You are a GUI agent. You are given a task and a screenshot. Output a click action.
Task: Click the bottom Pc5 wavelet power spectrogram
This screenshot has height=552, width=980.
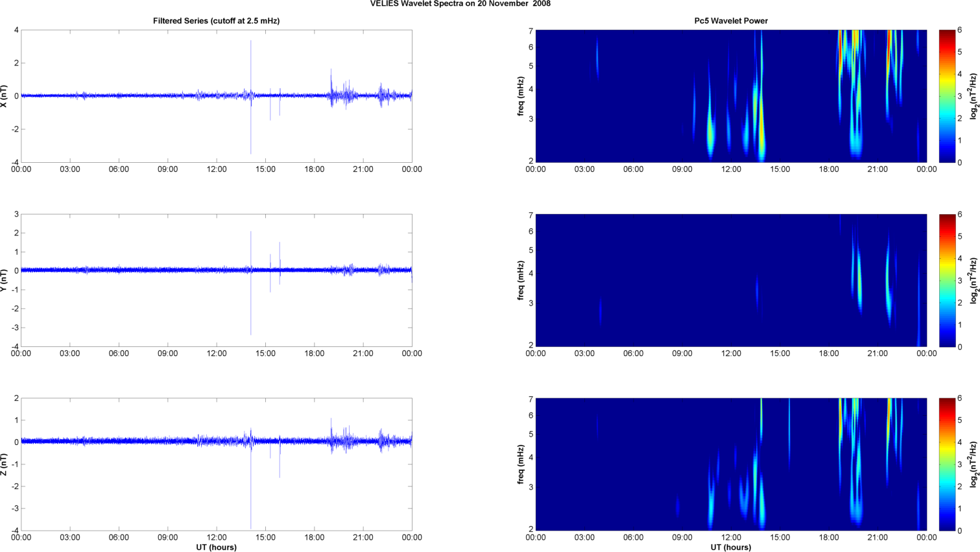click(x=731, y=464)
